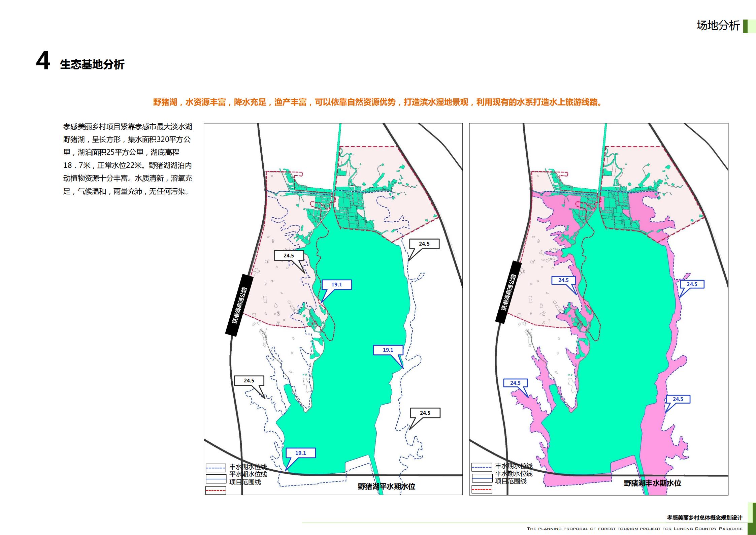Click red dashed legend swatch in 平水期 map
Viewport: 756px width, 535px height.
pos(216,490)
